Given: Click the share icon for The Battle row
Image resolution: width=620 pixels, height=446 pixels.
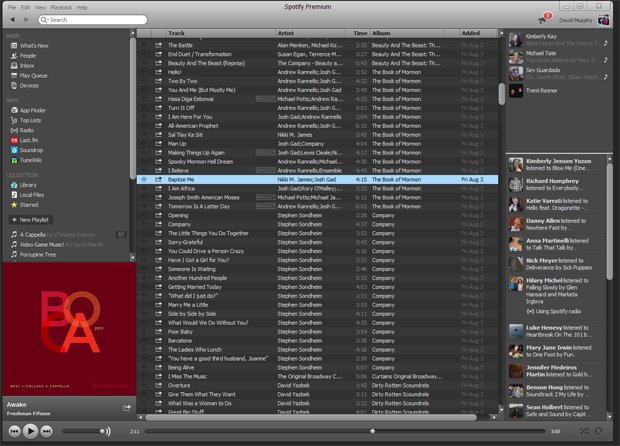Looking at the screenshot, I should (159, 45).
